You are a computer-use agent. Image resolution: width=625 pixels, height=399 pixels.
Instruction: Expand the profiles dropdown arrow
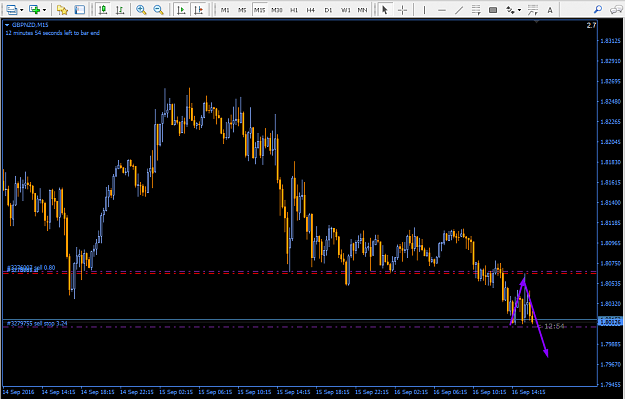point(44,10)
